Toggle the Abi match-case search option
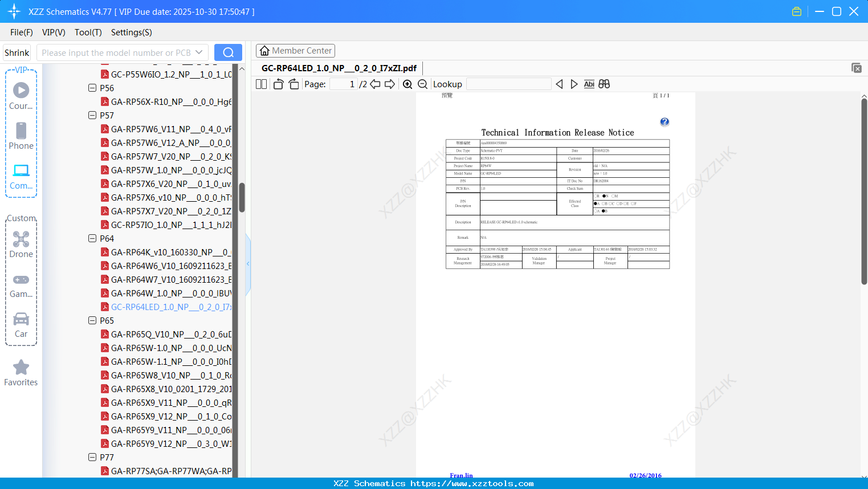 coord(589,84)
